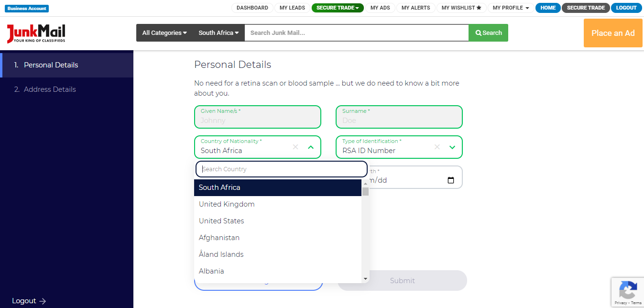
Task: Clear the Type of Identification field using its X icon
Action: [437, 147]
